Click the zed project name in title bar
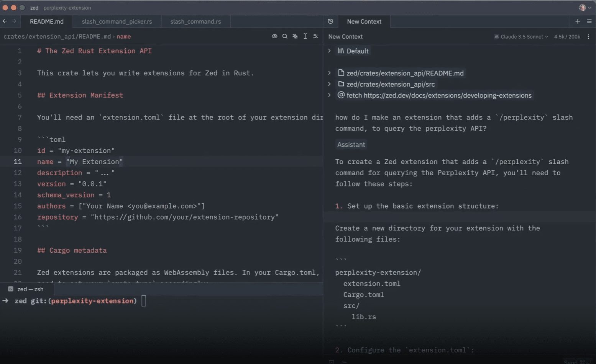 (x=34, y=8)
